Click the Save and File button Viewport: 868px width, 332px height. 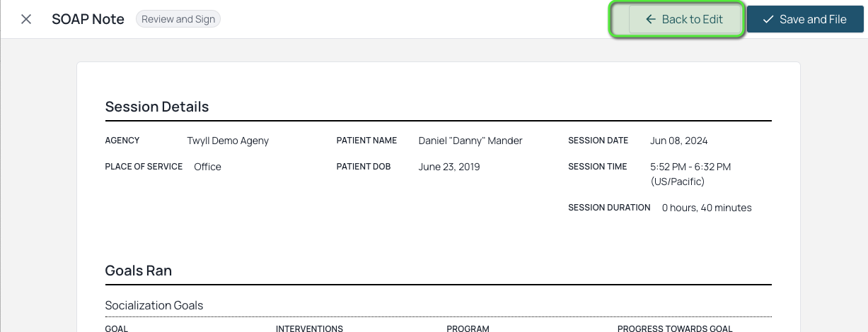pos(805,19)
